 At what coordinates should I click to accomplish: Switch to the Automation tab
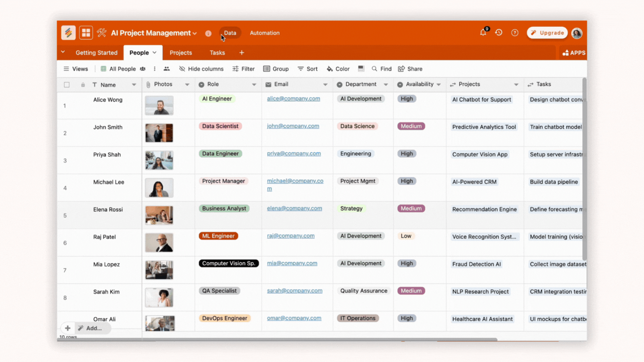(264, 33)
